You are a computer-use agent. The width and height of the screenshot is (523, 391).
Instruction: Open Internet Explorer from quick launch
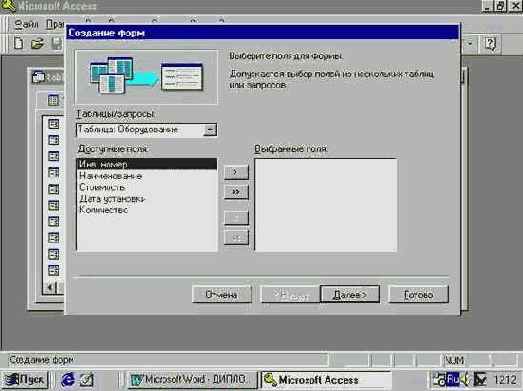click(x=68, y=380)
